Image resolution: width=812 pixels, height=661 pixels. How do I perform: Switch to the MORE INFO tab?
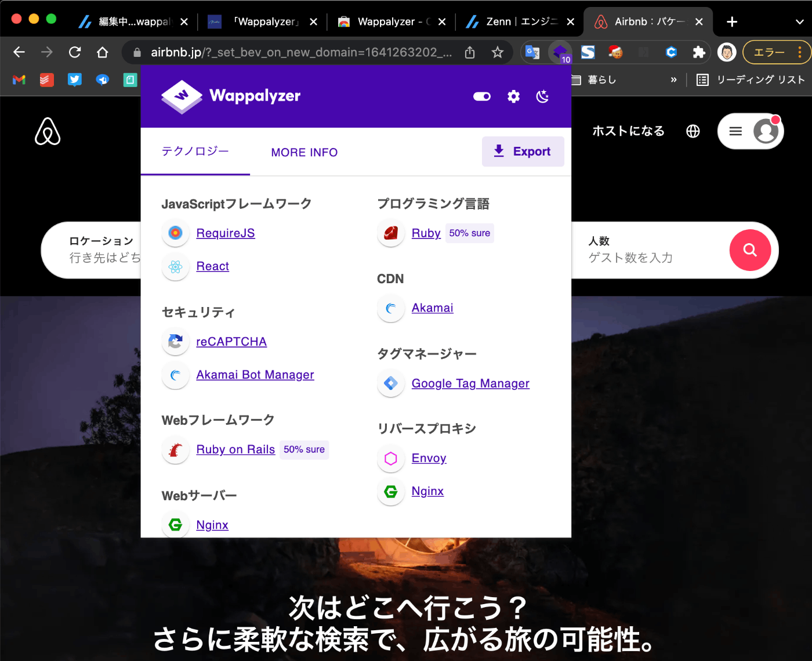click(x=304, y=152)
